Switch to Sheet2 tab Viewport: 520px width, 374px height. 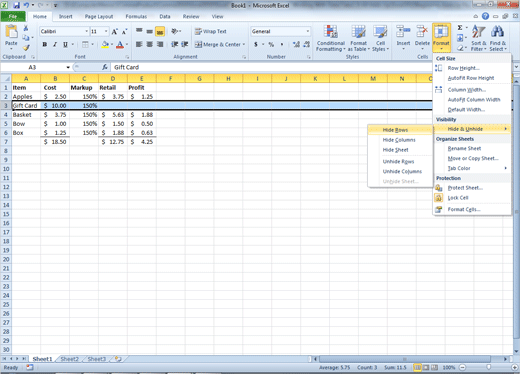click(69, 359)
